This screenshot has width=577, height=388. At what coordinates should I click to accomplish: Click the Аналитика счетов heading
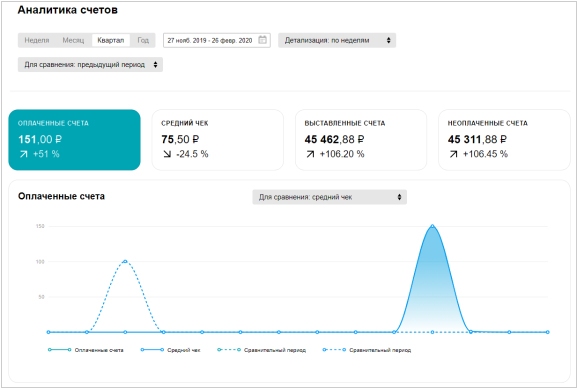coord(68,10)
